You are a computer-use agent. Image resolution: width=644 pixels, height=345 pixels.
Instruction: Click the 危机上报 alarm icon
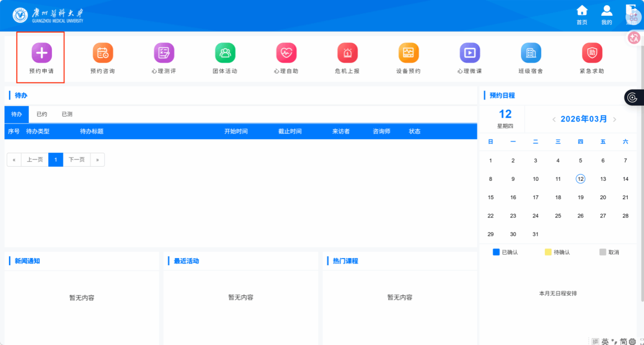click(x=347, y=53)
